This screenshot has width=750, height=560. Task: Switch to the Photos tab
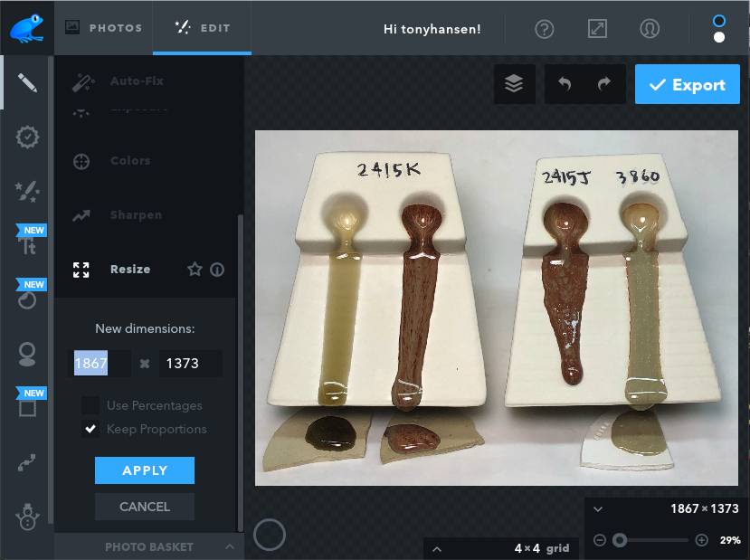(x=104, y=28)
